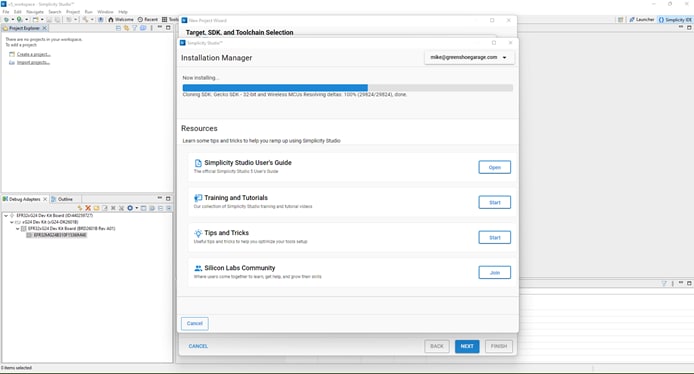Screen dimensions: 694x374
Task: Click the blue installation progress bar
Action: pyautogui.click(x=275, y=88)
